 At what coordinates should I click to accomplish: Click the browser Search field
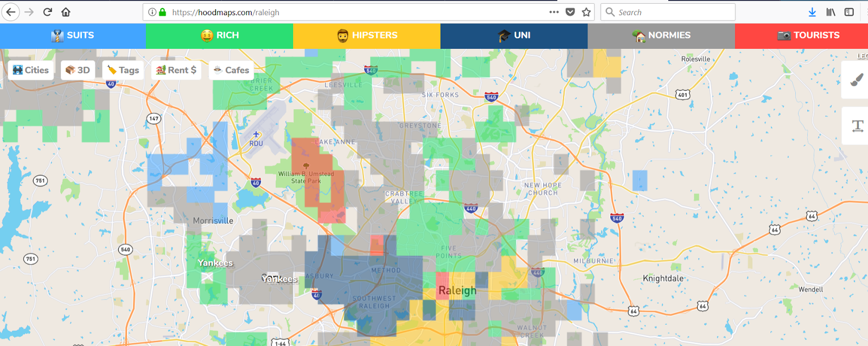coord(668,12)
